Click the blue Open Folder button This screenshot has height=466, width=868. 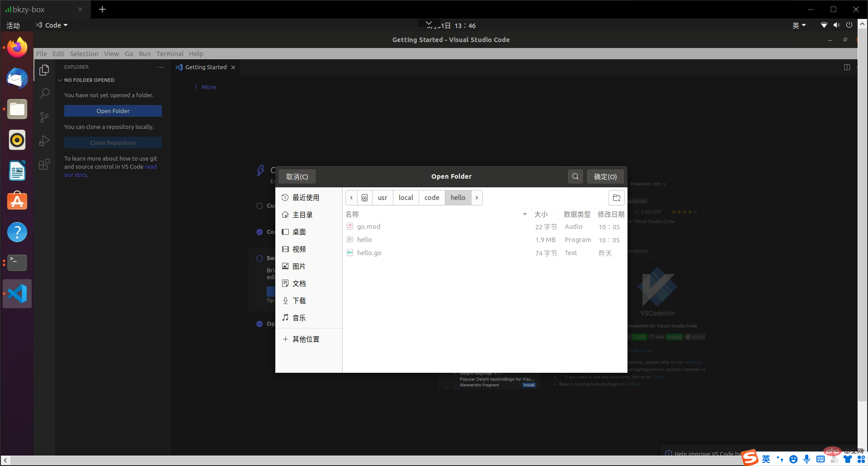113,111
